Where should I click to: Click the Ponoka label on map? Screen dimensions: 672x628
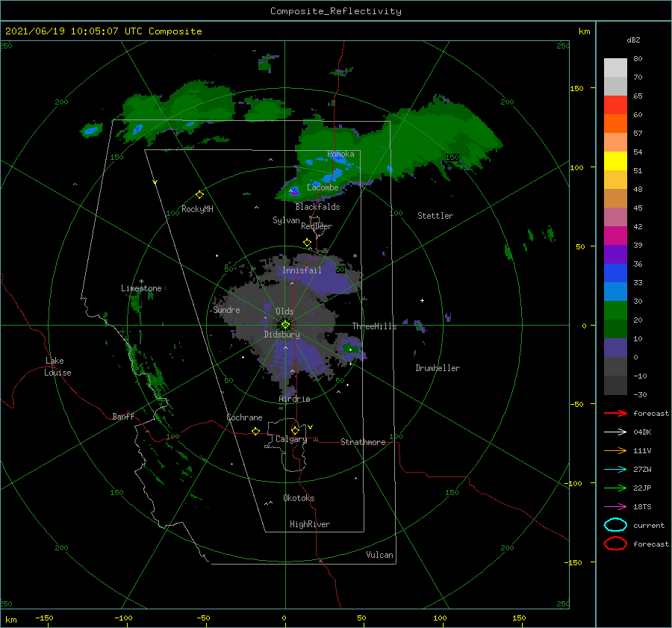pyautogui.click(x=340, y=154)
